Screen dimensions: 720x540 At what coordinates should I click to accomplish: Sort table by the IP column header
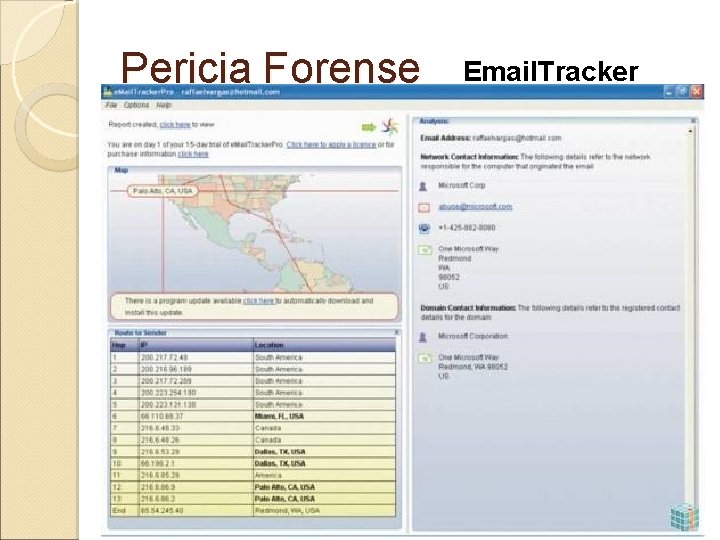click(196, 345)
